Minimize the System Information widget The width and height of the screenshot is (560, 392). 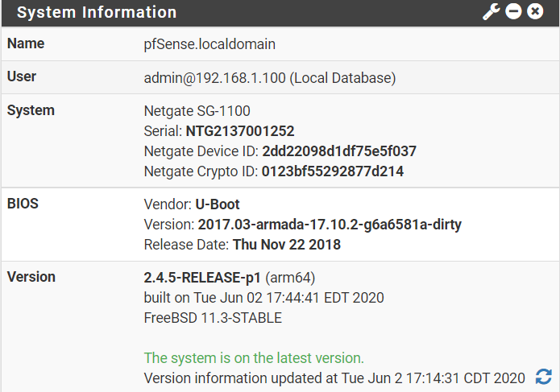click(513, 11)
